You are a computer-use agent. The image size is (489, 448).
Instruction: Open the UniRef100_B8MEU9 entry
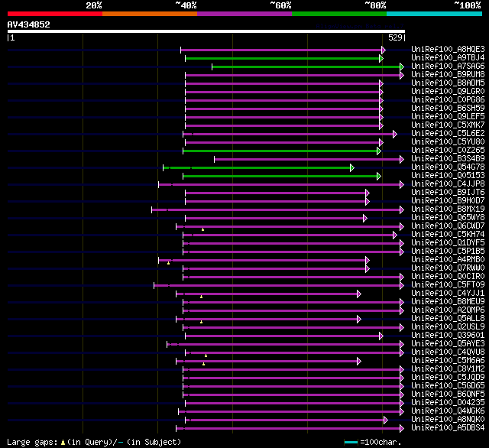[448, 302]
